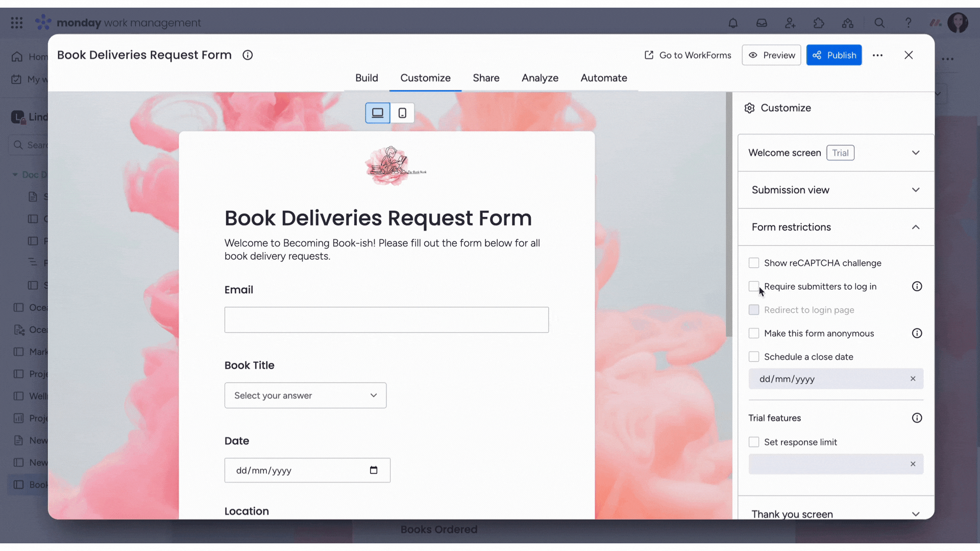The height and width of the screenshot is (551, 980).
Task: Open Go to WorkForms link
Action: click(687, 55)
